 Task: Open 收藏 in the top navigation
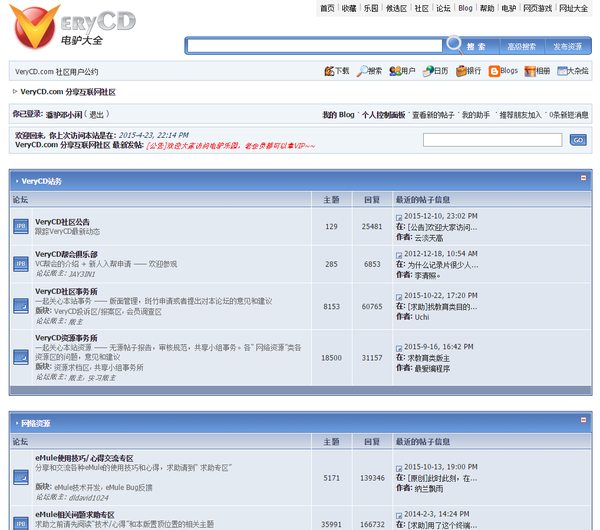pyautogui.click(x=349, y=8)
